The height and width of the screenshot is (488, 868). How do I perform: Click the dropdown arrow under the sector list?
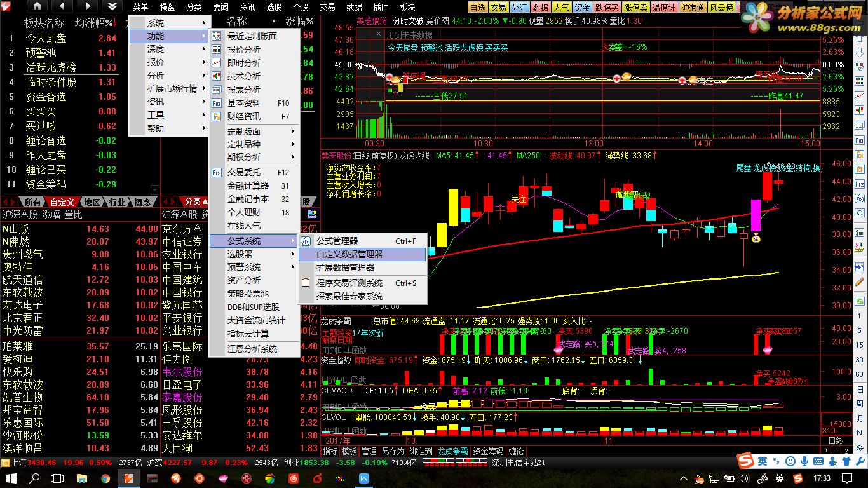click(154, 190)
